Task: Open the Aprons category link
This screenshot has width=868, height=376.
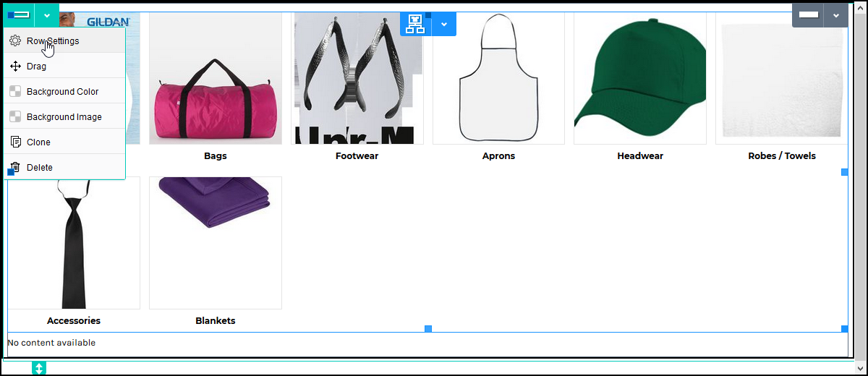Action: coord(498,155)
